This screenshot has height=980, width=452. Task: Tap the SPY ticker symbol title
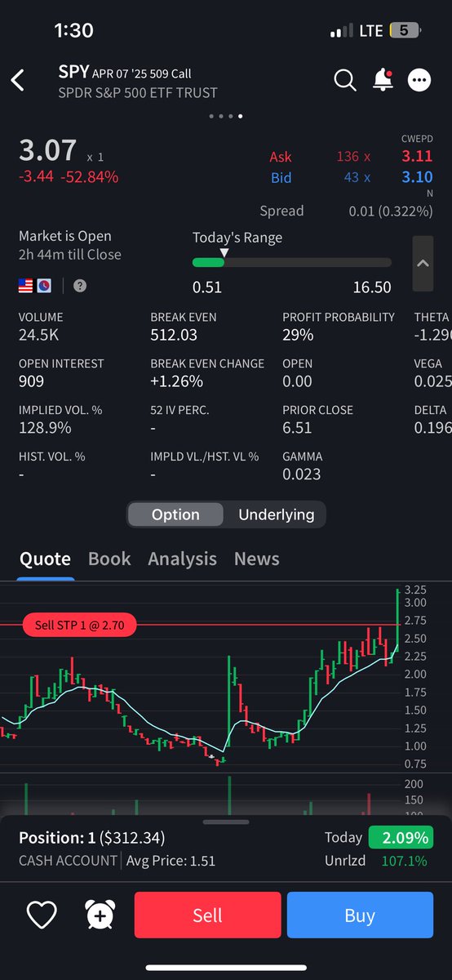coord(73,72)
